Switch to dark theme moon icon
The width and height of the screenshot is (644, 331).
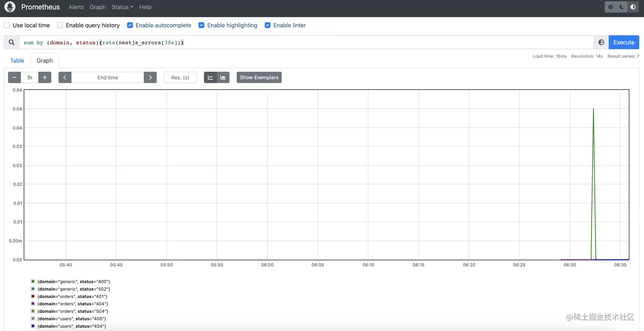(622, 7)
